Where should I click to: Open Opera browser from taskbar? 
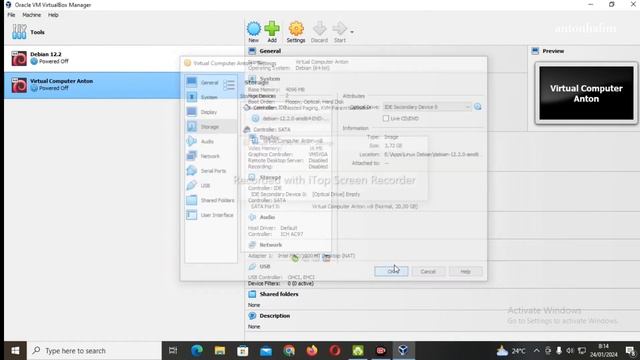335,351
